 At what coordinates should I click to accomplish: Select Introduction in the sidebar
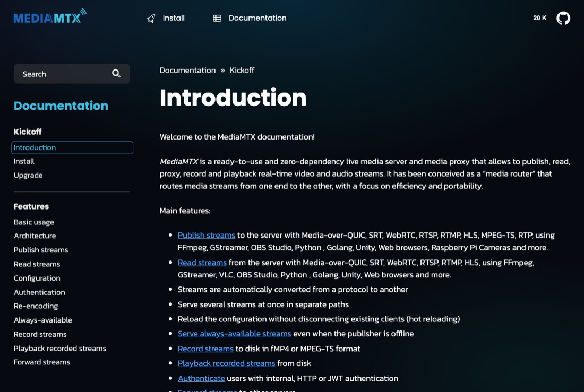(72, 147)
